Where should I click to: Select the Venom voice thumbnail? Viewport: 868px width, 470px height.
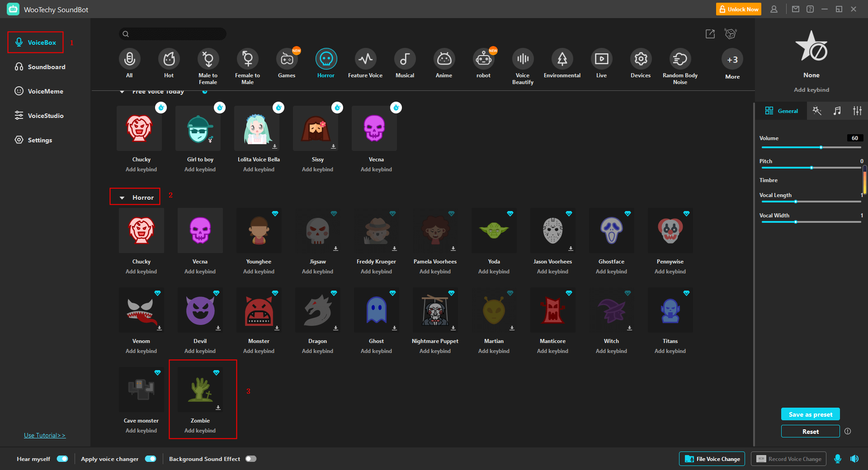pyautogui.click(x=142, y=310)
